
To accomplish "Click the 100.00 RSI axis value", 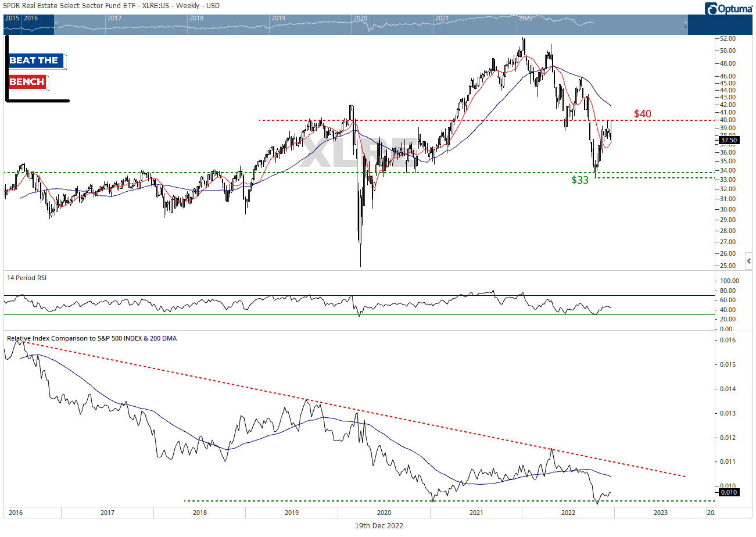I will pos(730,281).
